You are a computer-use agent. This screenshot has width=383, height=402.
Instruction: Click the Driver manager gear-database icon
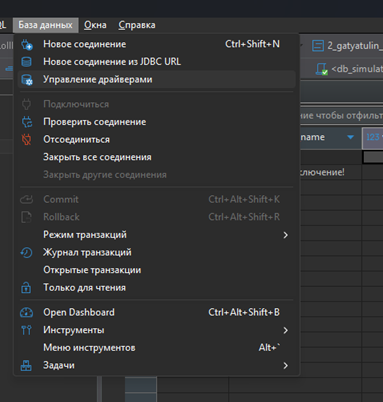[27, 80]
